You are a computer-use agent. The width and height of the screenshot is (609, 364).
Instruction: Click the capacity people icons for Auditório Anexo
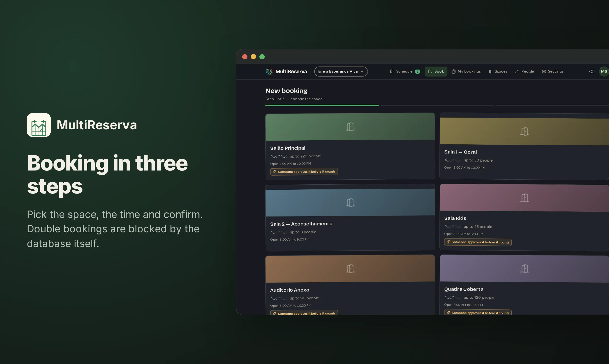[278, 298]
